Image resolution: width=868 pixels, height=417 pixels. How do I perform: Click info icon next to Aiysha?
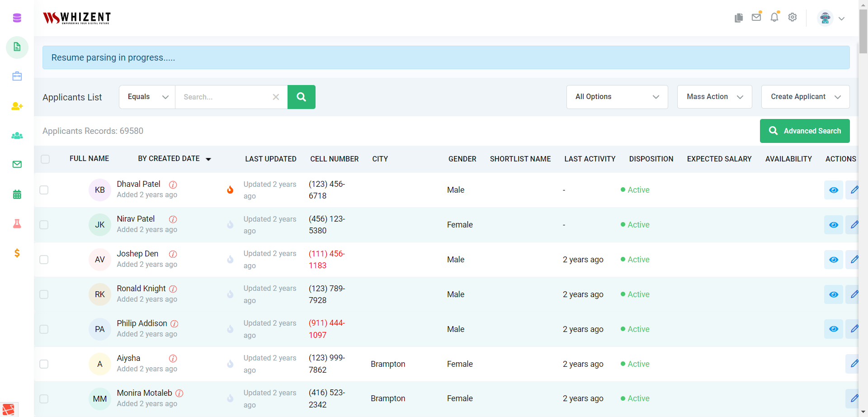(x=173, y=359)
